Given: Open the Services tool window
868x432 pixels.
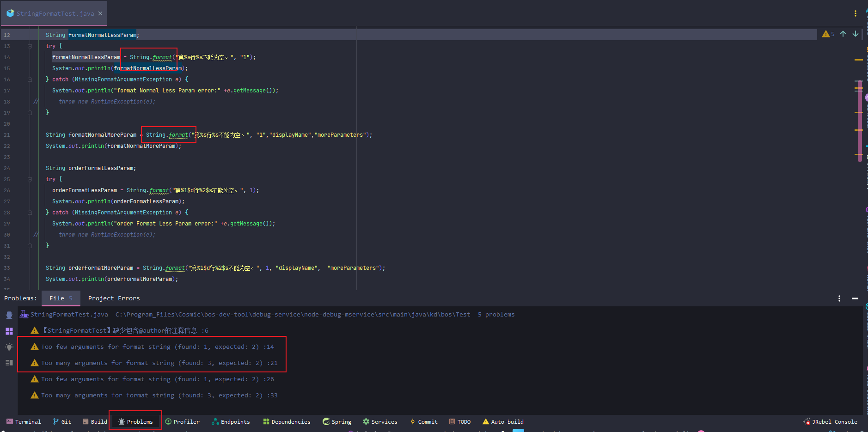Looking at the screenshot, I should click(x=380, y=421).
